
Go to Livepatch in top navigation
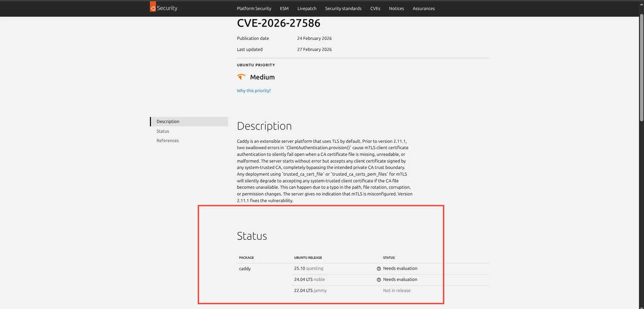click(307, 8)
